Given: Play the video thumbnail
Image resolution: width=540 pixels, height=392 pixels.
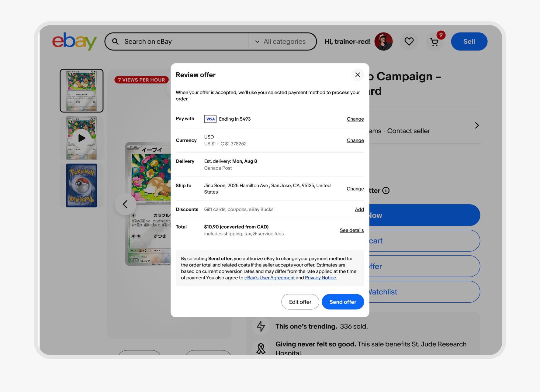Looking at the screenshot, I should point(81,138).
